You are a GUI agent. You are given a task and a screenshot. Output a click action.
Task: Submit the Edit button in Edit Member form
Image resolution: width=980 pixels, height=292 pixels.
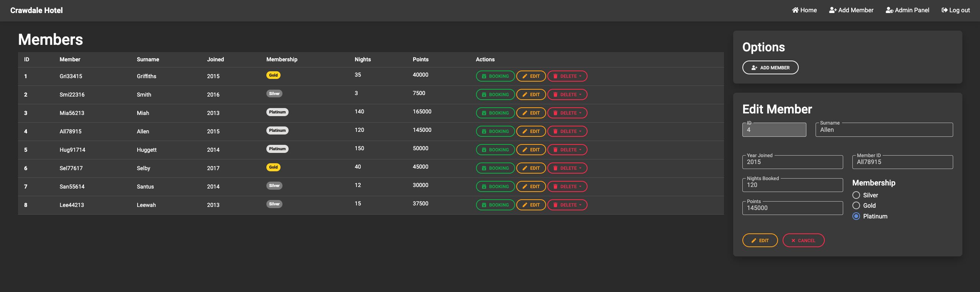pyautogui.click(x=760, y=241)
